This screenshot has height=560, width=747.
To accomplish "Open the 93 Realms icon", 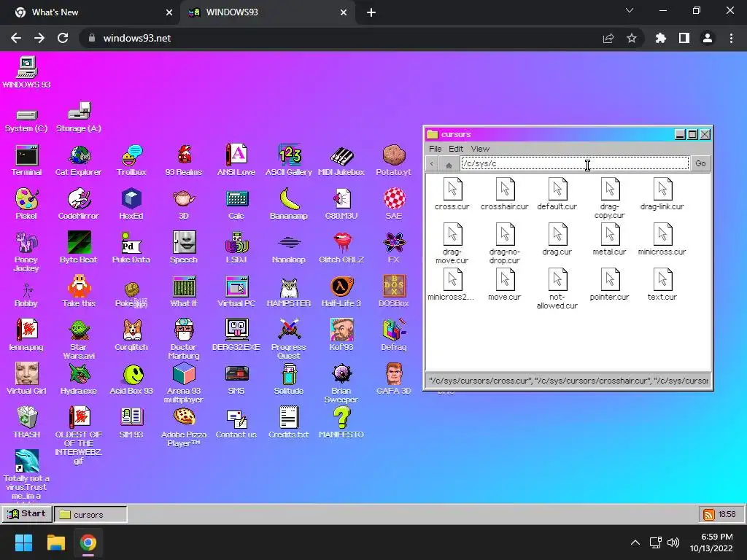I will (x=184, y=161).
